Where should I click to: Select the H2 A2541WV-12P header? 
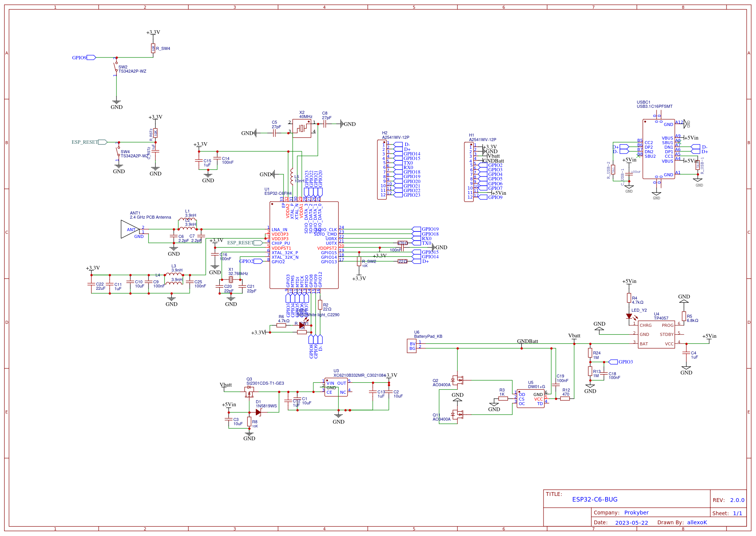point(382,169)
